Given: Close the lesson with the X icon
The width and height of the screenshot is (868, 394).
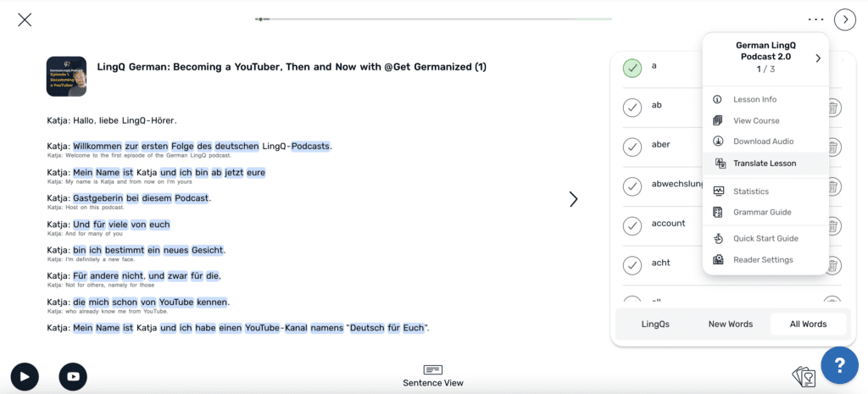Looking at the screenshot, I should click(x=25, y=19).
